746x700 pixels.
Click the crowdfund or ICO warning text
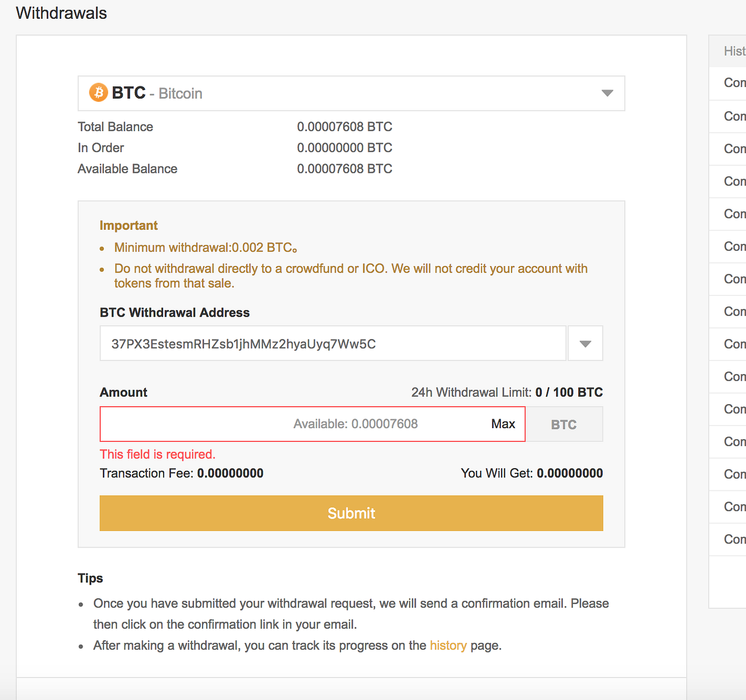(351, 276)
